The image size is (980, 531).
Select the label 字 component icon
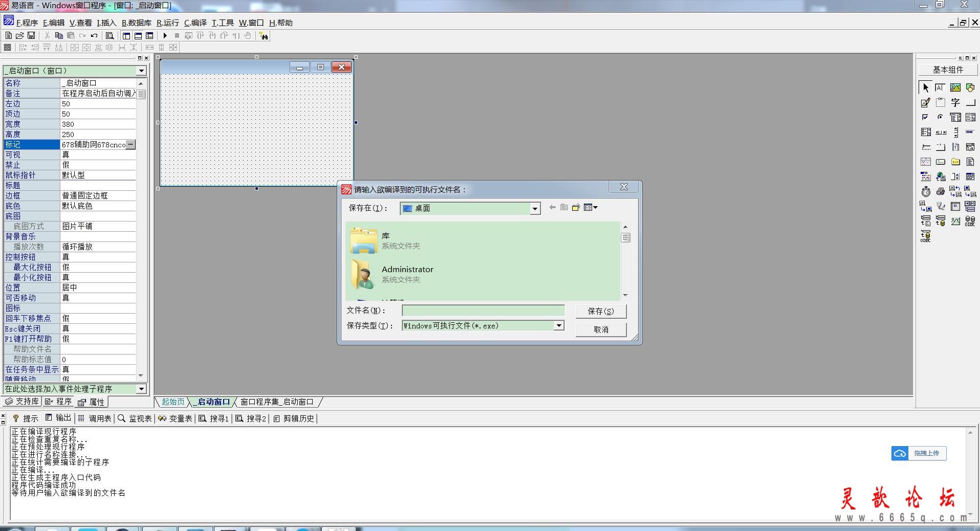(x=955, y=102)
